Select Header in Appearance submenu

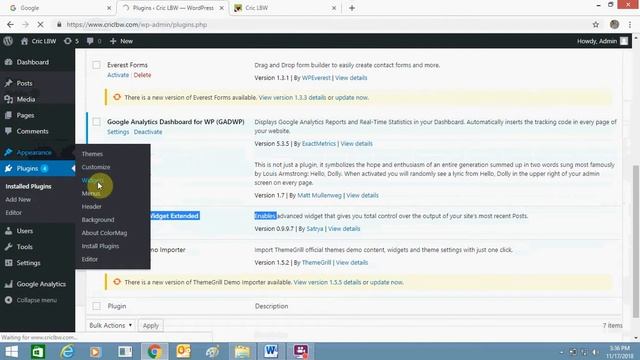[x=91, y=207]
